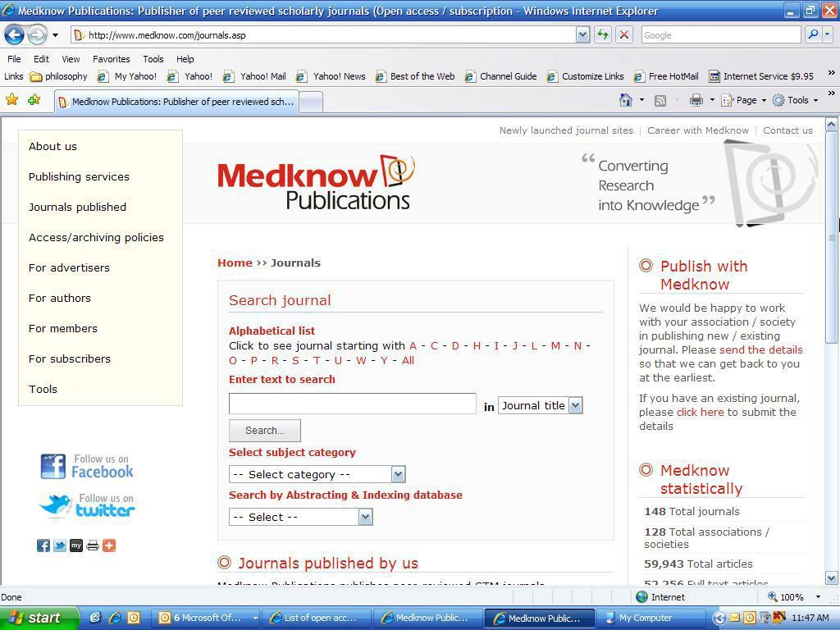This screenshot has width=840, height=630.
Task: Click the small Twitter share icon
Action: click(x=60, y=546)
